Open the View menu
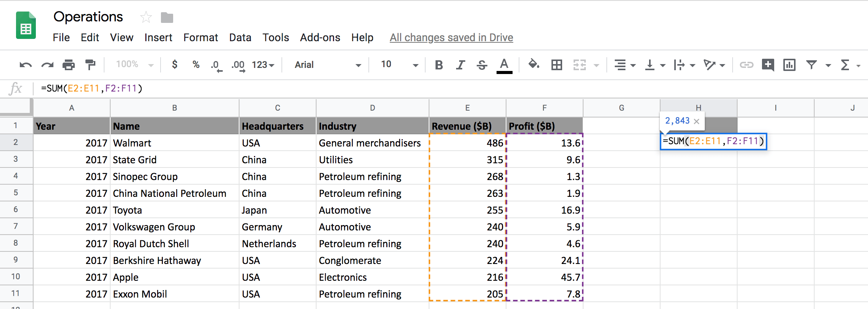The width and height of the screenshot is (868, 309). pos(122,37)
